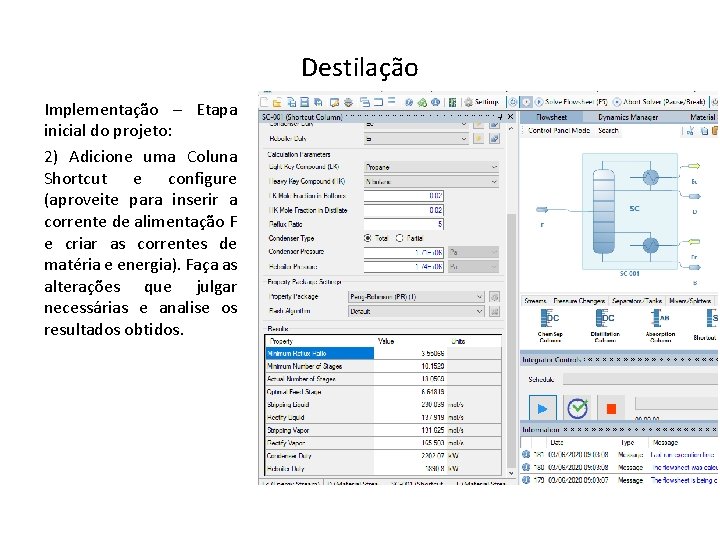Click Control Panel Mode button
Viewport: 720px width, 540px height.
[559, 131]
